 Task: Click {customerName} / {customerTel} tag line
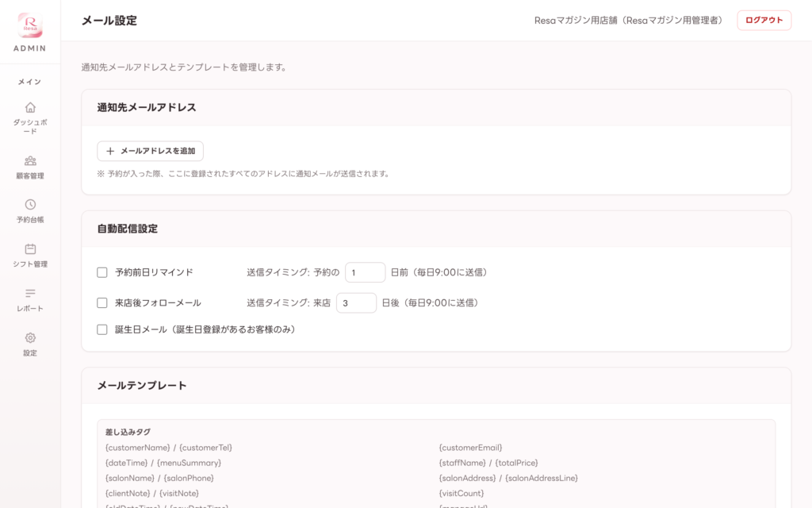coord(169,448)
